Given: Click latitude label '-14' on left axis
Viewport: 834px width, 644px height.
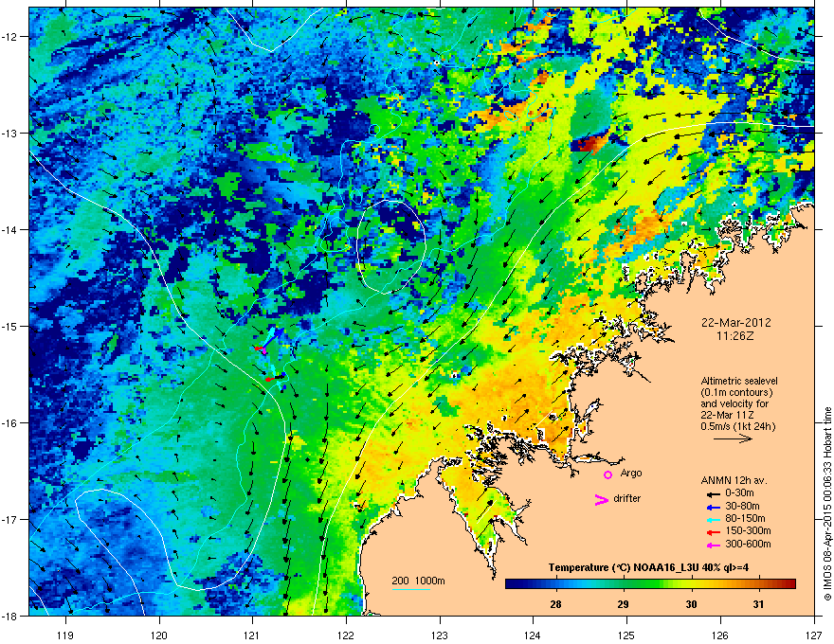Looking at the screenshot, I should pyautogui.click(x=10, y=230).
